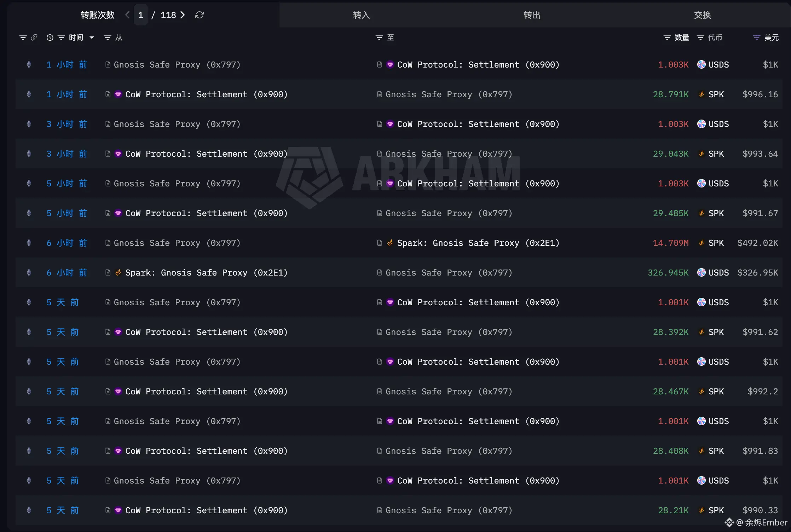The image size is (791, 532).
Task: Click the USD value $492.02K
Action: click(x=758, y=243)
